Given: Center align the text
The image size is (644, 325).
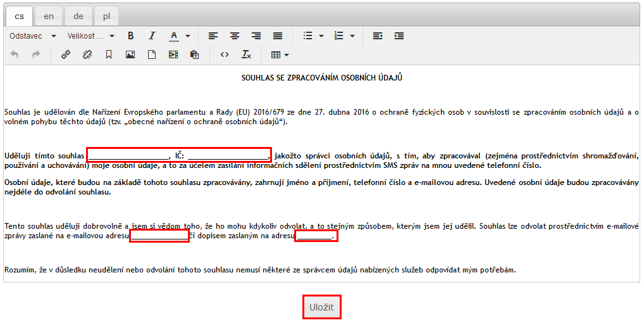Looking at the screenshot, I should [x=235, y=36].
